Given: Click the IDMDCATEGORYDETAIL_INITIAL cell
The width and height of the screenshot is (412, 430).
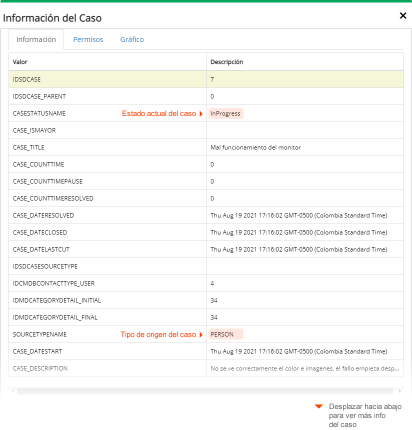Looking at the screenshot, I should tap(107, 300).
